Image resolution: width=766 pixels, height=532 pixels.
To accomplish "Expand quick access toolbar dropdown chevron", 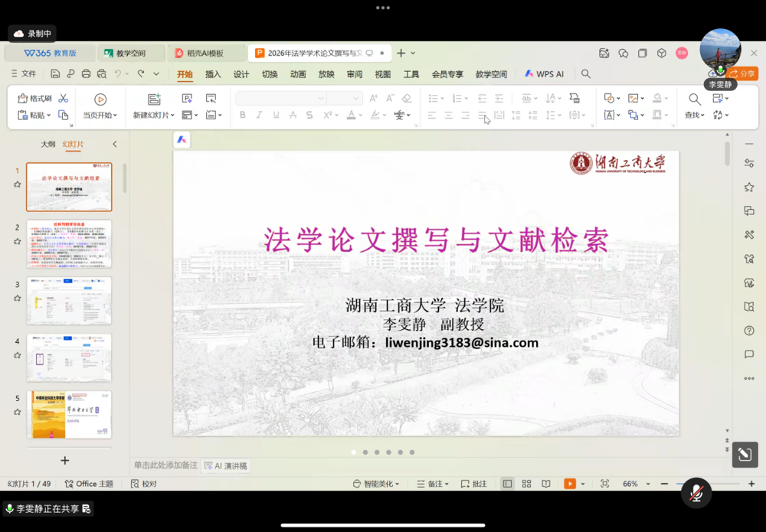I will pyautogui.click(x=156, y=73).
